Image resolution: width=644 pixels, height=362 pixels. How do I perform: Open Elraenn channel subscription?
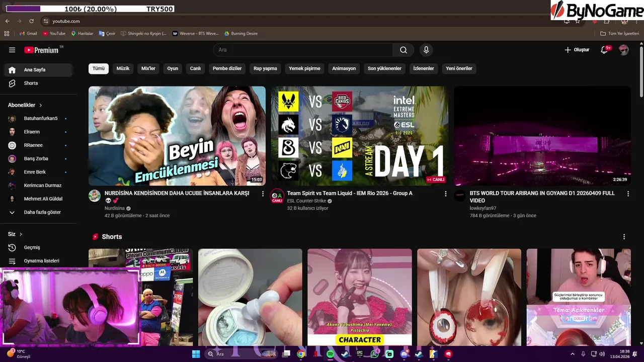38,132
